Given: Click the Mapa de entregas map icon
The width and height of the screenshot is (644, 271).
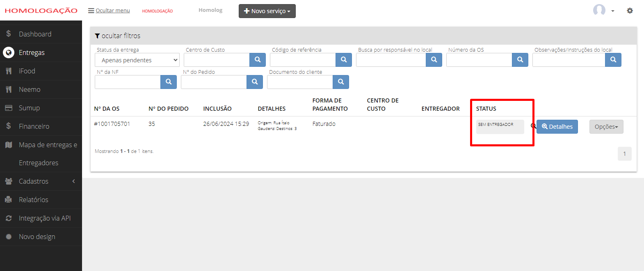Looking at the screenshot, I should (9, 145).
